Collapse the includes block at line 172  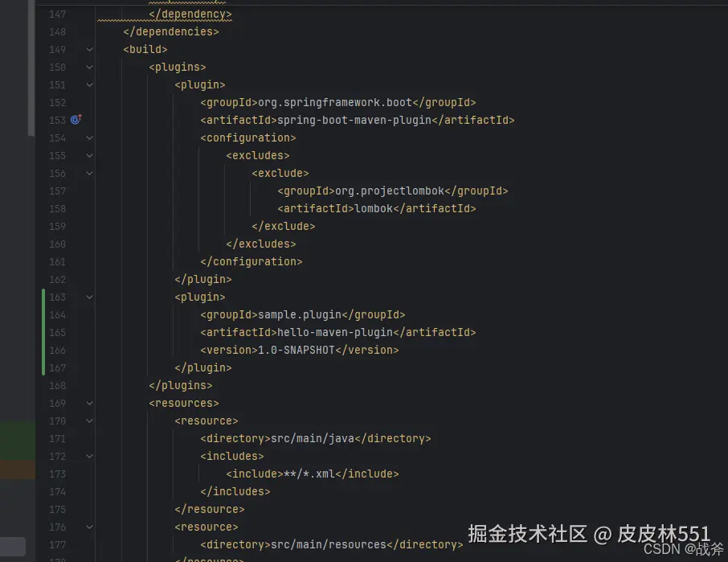(89, 456)
